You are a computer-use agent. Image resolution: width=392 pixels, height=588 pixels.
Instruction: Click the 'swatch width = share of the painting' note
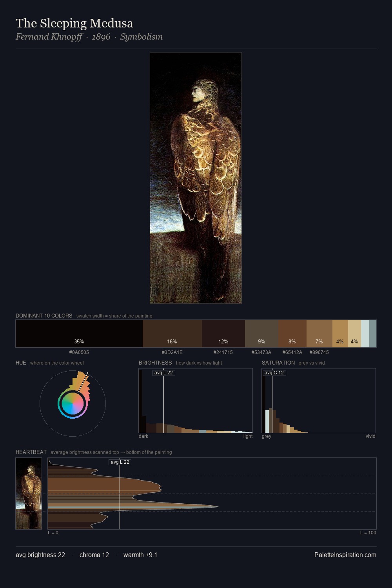[x=114, y=316]
